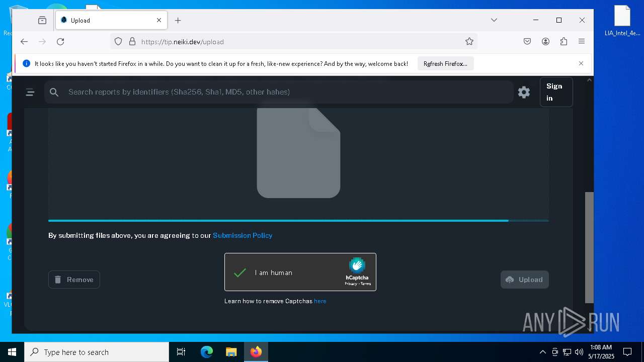This screenshot has height=362, width=644.
Task: Reload the page in Firefox
Action: pos(60,42)
